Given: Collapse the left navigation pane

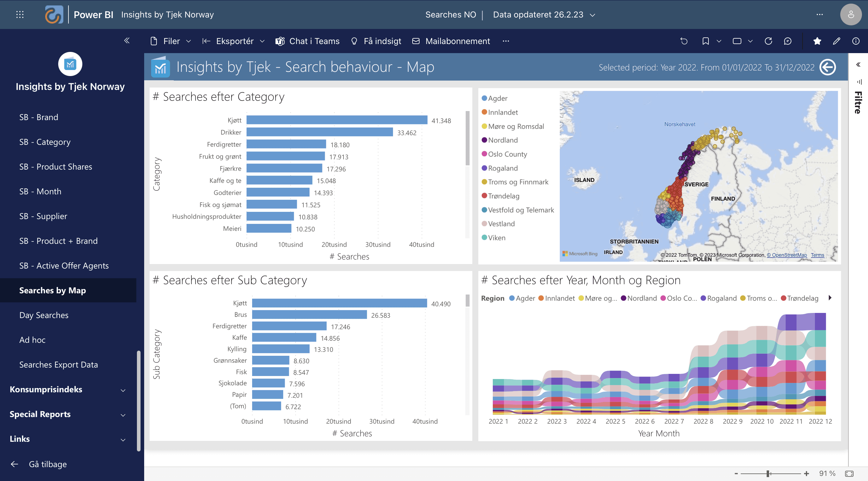Looking at the screenshot, I should (127, 41).
